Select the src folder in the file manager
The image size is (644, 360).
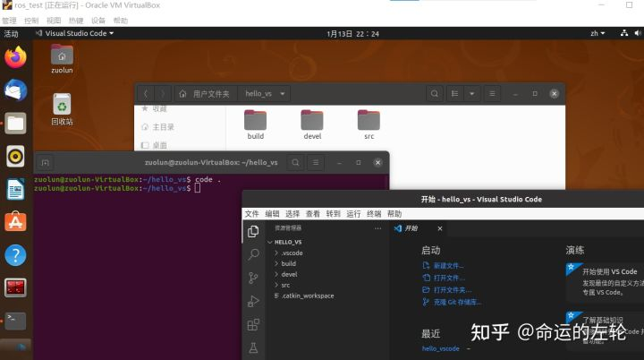point(369,124)
